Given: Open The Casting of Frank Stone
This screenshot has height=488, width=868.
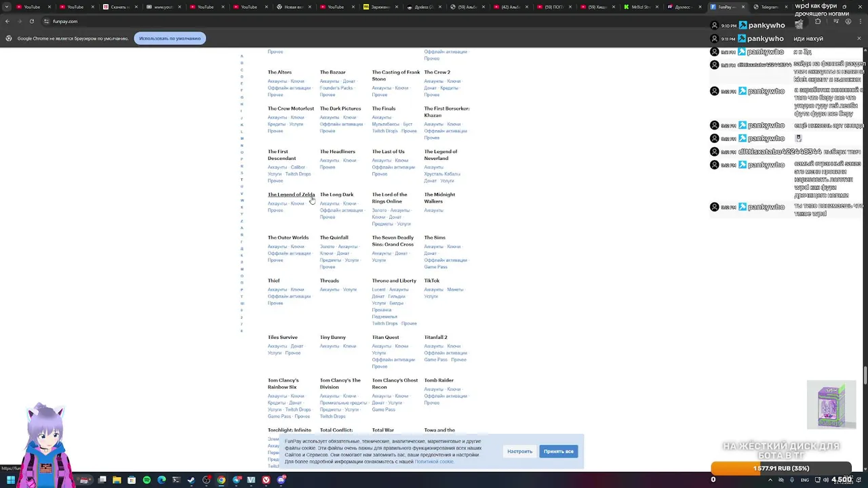Looking at the screenshot, I should pyautogui.click(x=395, y=75).
